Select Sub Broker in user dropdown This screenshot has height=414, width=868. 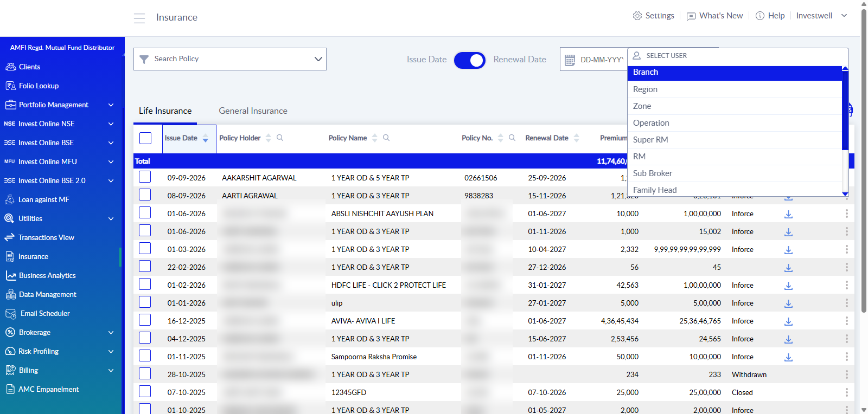click(x=735, y=173)
